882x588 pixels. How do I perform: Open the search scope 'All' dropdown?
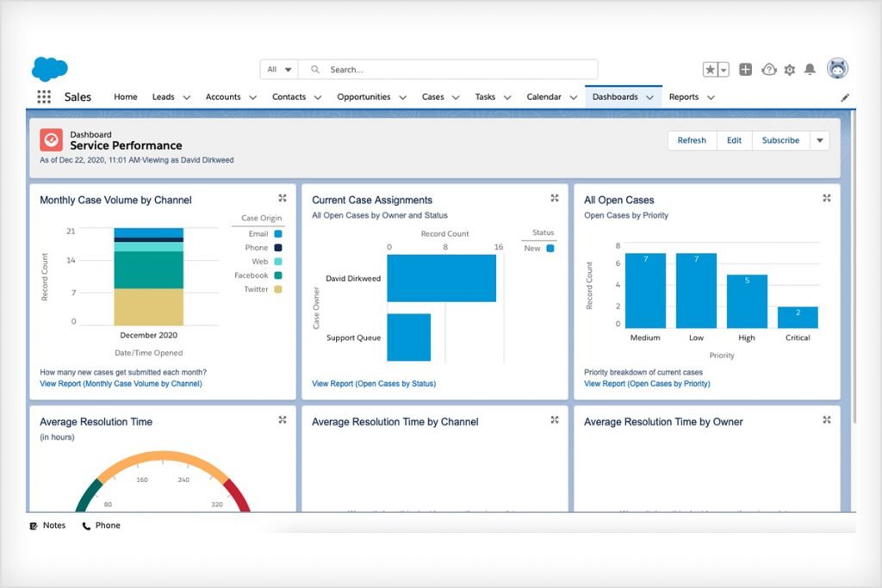(278, 70)
